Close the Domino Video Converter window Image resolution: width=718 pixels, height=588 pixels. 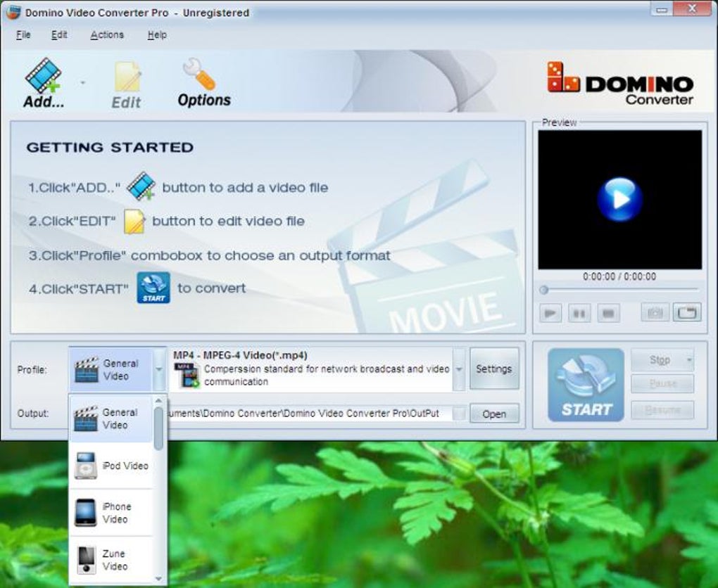point(693,8)
